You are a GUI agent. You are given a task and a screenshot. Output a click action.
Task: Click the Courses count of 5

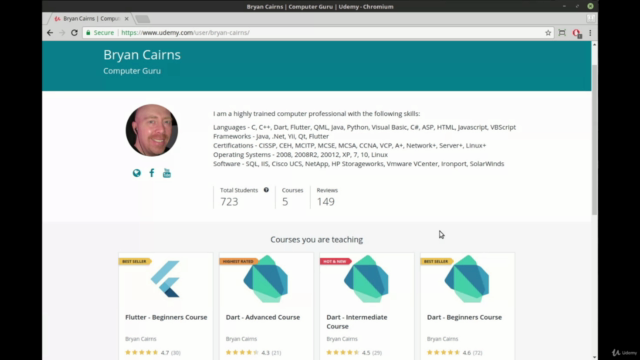(285, 202)
